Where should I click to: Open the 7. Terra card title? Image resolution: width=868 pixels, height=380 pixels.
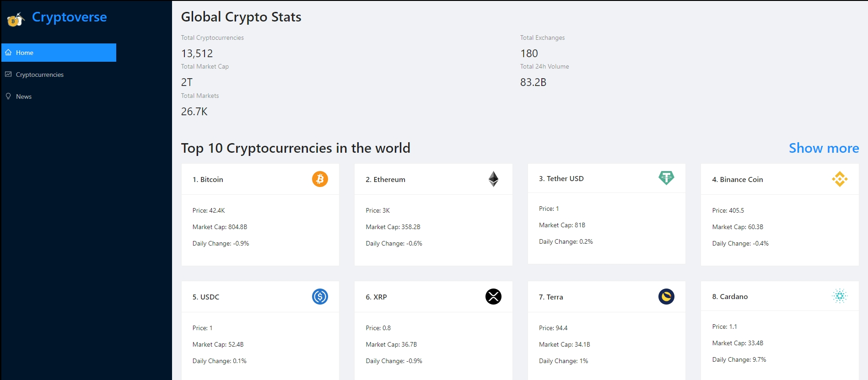[551, 297]
